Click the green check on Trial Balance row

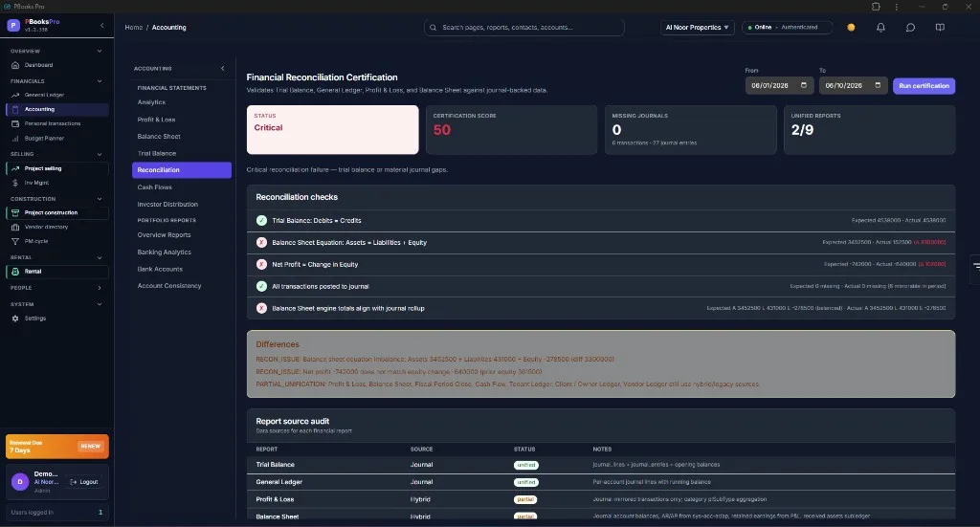click(261, 220)
